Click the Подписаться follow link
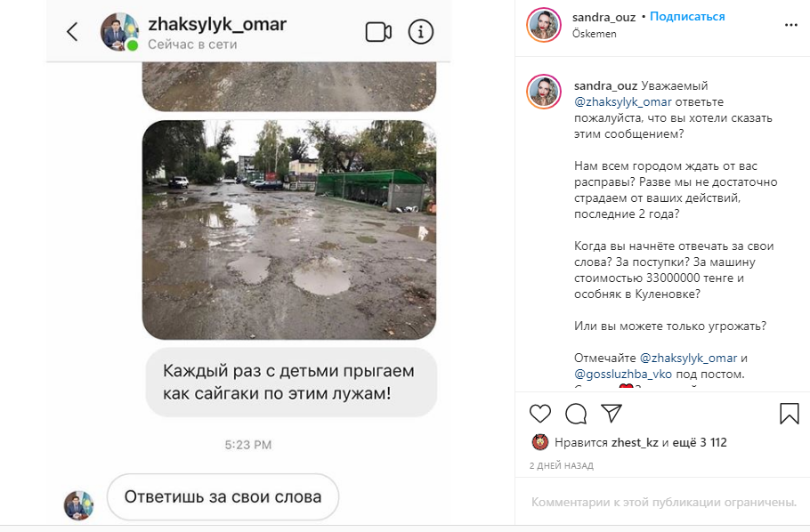 687,17
